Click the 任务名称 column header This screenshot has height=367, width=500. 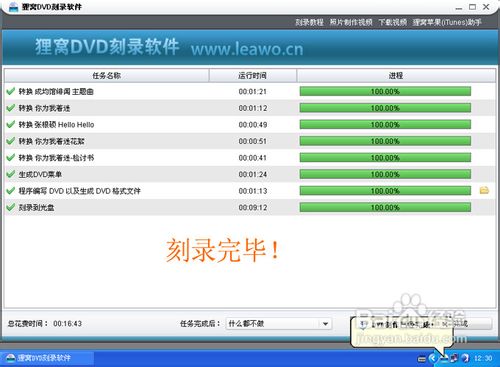coord(107,76)
